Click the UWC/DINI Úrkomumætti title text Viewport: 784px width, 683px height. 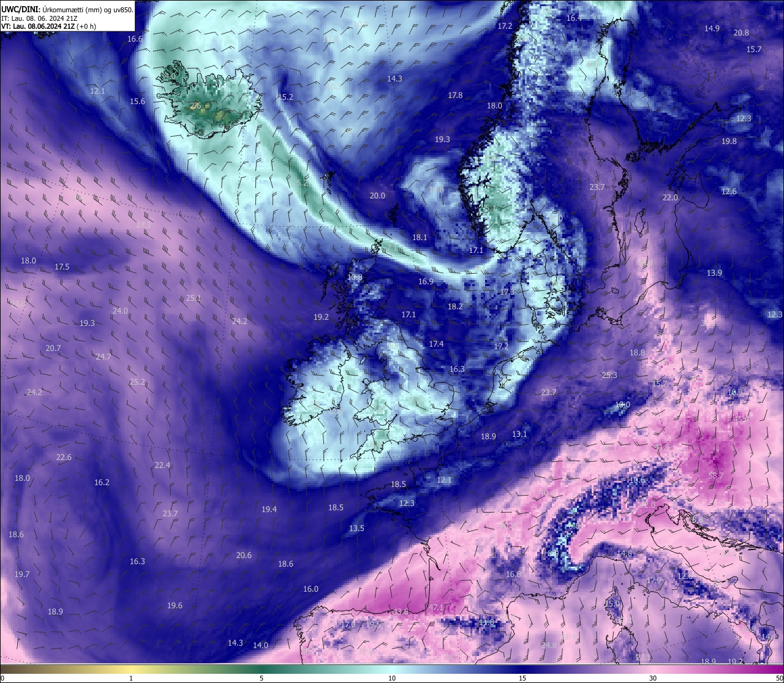pyautogui.click(x=67, y=9)
